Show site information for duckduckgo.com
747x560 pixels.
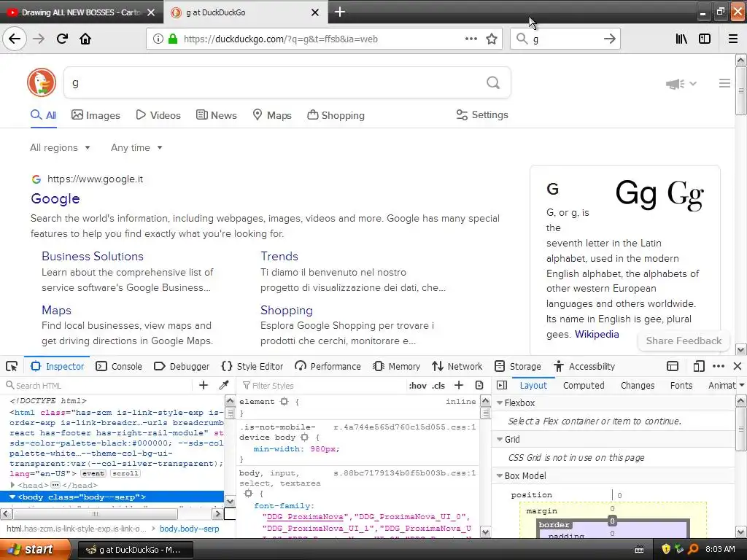click(158, 39)
